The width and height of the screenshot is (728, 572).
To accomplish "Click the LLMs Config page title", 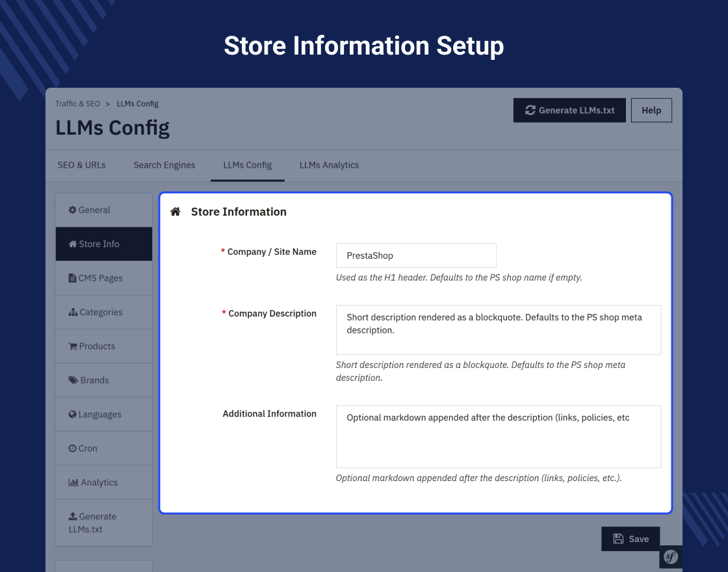I will click(112, 128).
